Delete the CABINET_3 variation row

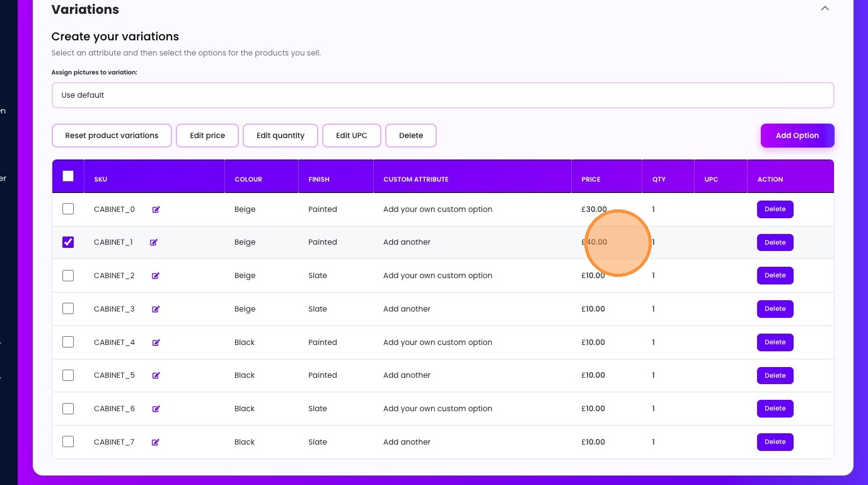coord(775,309)
